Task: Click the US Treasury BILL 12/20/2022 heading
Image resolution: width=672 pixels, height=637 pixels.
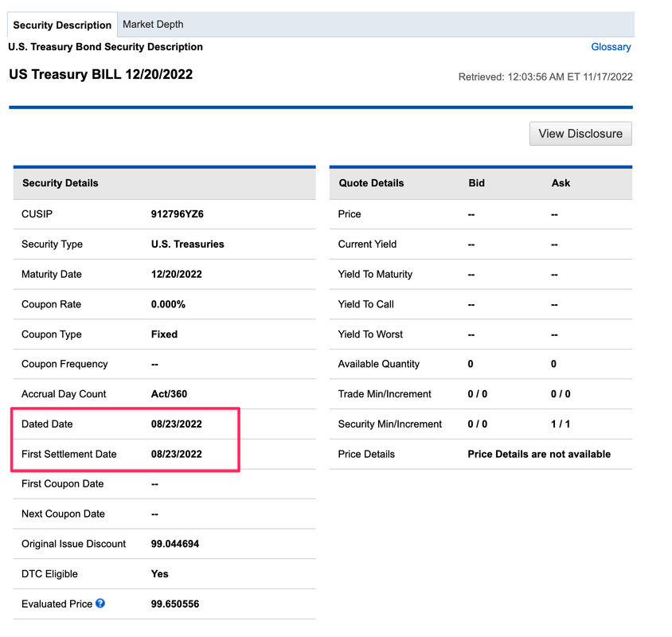Action: tap(100, 74)
